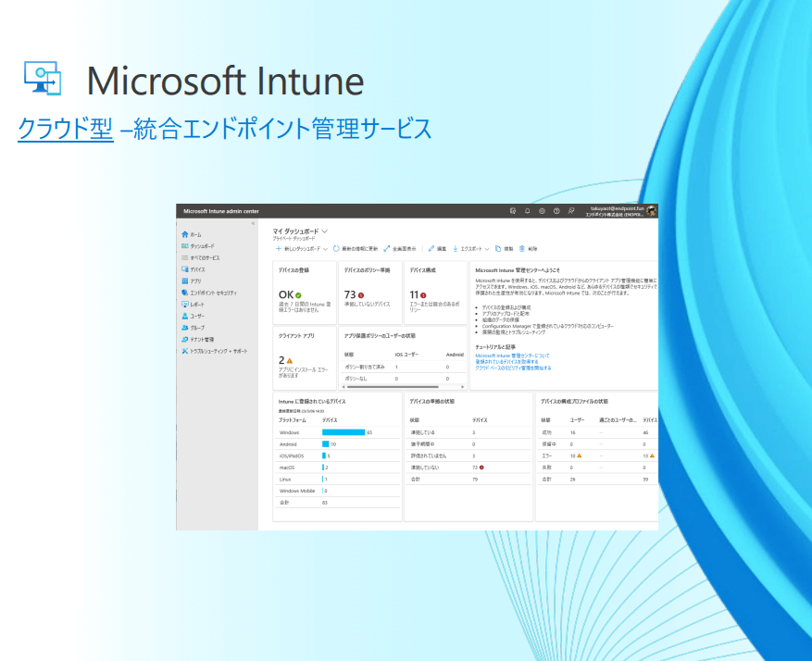Open notifications with the bell icon
The width and height of the screenshot is (812, 661).
pos(527,211)
